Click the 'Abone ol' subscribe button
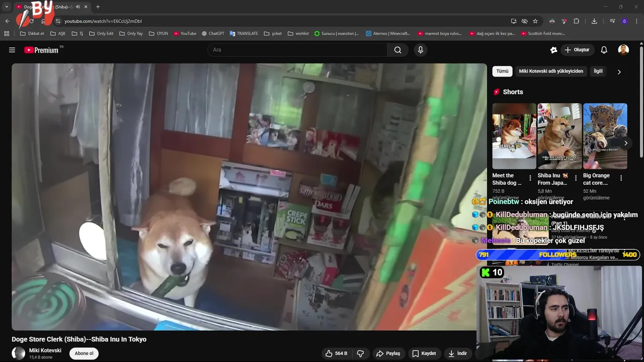The height and width of the screenshot is (362, 644). coord(84,353)
